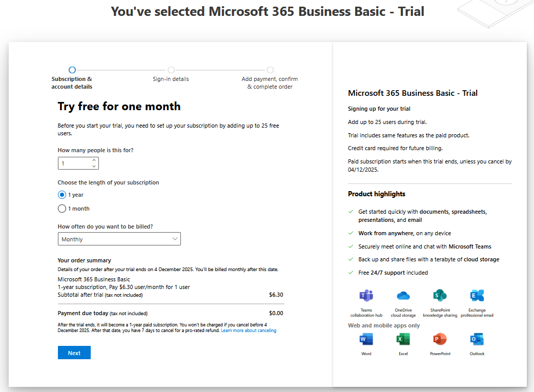Click the OneDrive cloud storage icon

tap(403, 296)
